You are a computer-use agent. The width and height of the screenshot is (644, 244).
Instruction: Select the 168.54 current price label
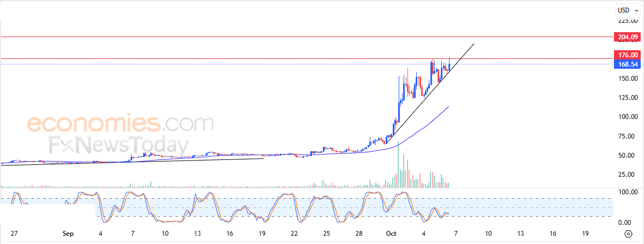(627, 64)
